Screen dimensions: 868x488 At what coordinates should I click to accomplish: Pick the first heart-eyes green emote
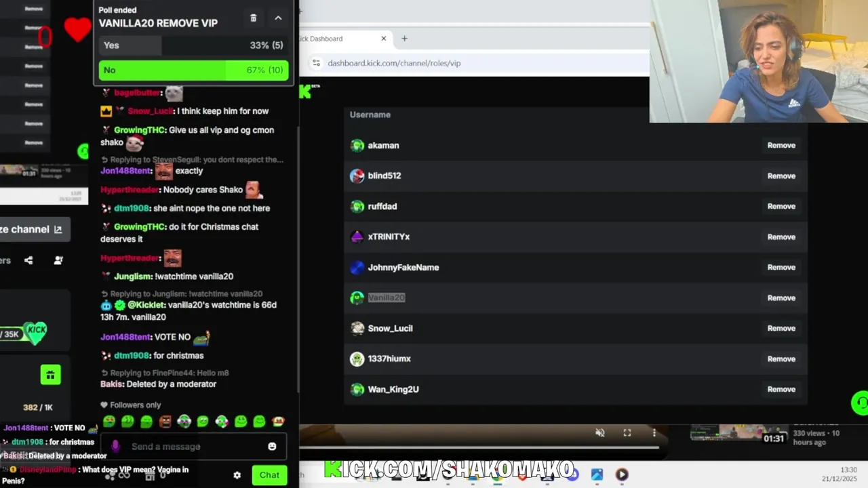point(108,422)
